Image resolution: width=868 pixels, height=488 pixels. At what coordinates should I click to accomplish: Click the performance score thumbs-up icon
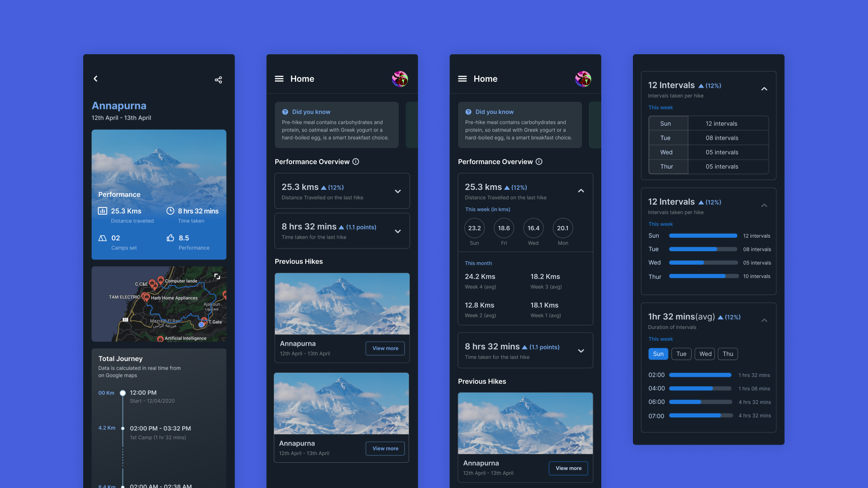click(170, 238)
